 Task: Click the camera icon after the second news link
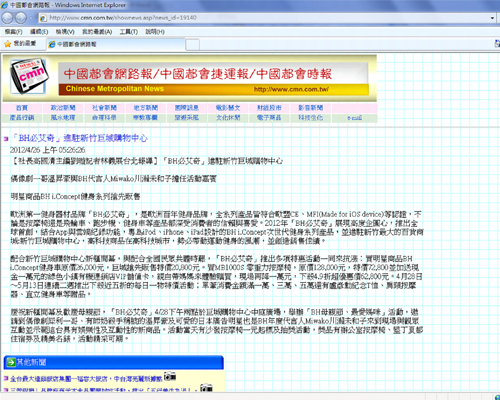[206, 388]
